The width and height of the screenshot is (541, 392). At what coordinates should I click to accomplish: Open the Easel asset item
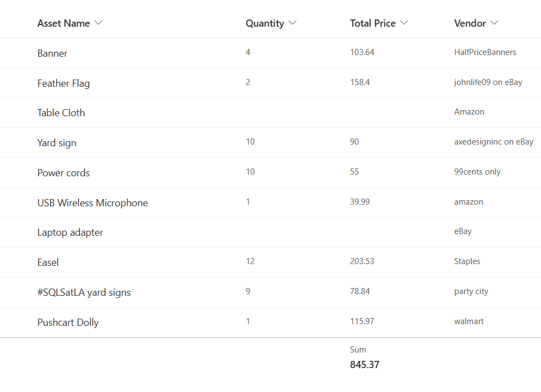pyautogui.click(x=48, y=262)
